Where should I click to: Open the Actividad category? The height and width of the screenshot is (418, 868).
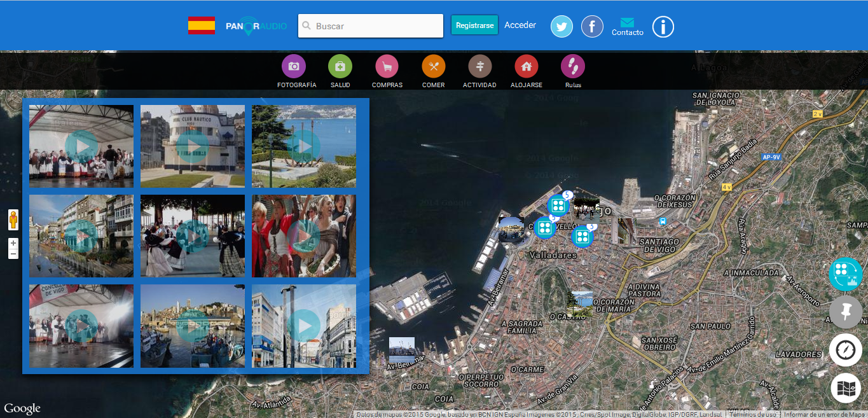tap(479, 66)
